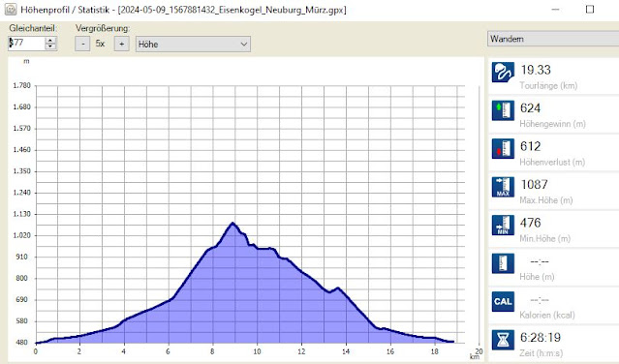
Task: Click the 5x magnification value
Action: point(101,44)
